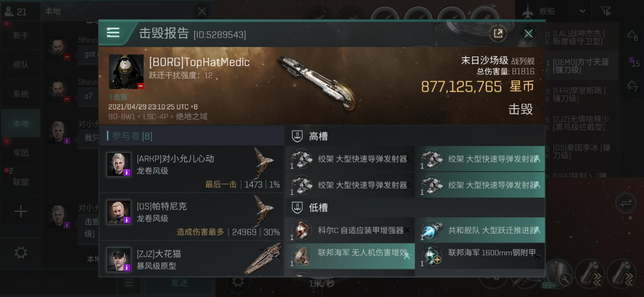
Task: Click the overview filter funnel icon
Action: tap(605, 11)
